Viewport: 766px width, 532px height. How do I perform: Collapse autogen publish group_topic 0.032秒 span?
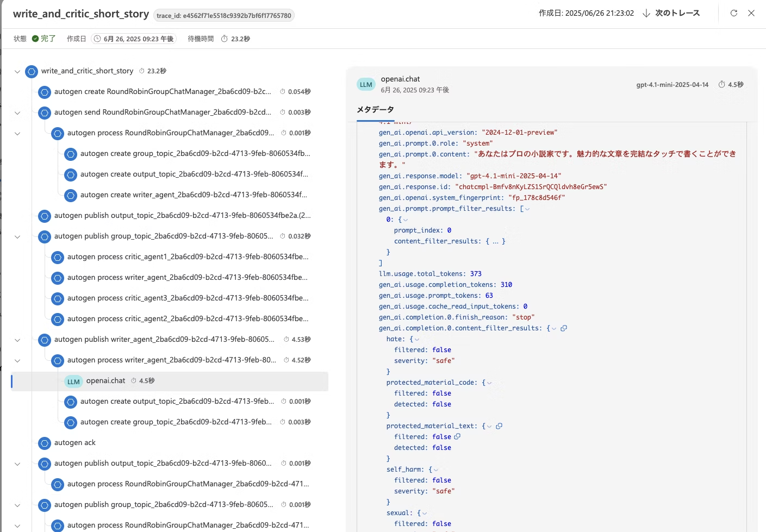17,236
